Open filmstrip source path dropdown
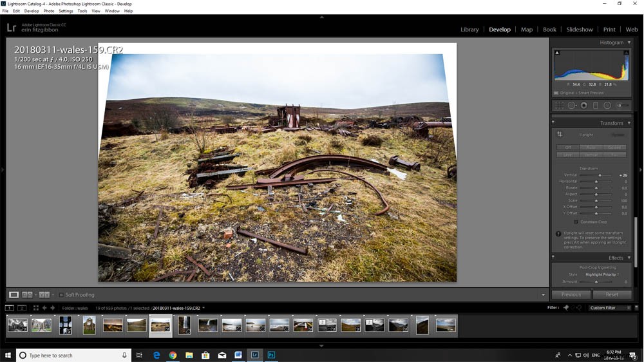This screenshot has height=362, width=644. pos(204,308)
